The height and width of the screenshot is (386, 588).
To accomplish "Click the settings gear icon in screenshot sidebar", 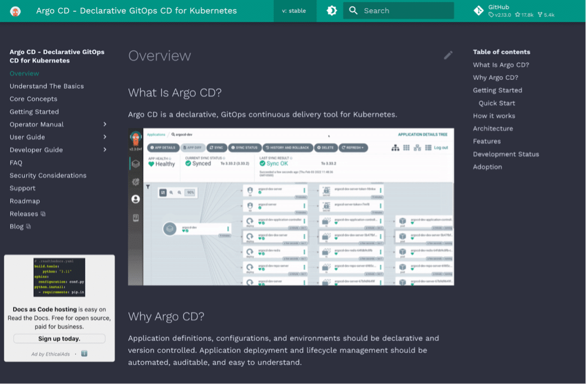I will [136, 183].
